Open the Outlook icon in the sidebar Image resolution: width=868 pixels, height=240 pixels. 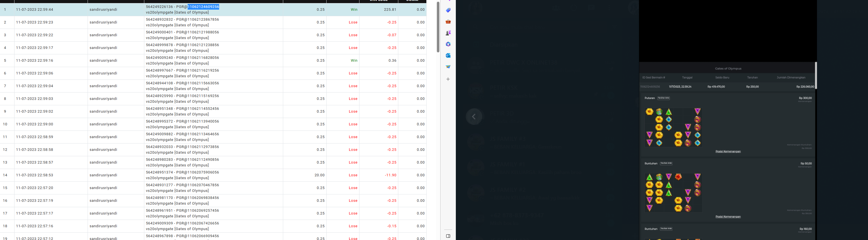pyautogui.click(x=448, y=55)
